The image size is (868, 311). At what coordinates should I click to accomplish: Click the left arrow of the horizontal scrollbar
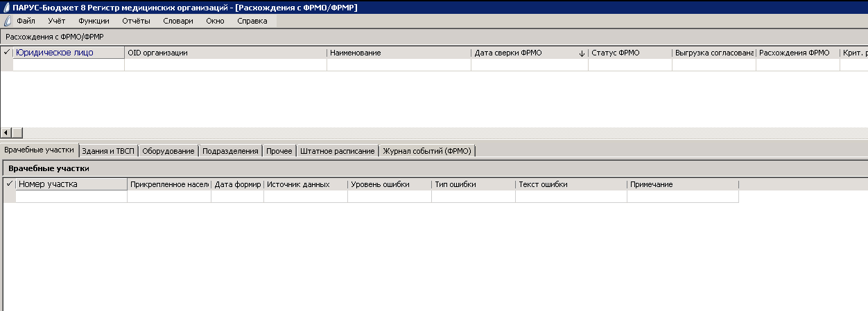coord(7,132)
